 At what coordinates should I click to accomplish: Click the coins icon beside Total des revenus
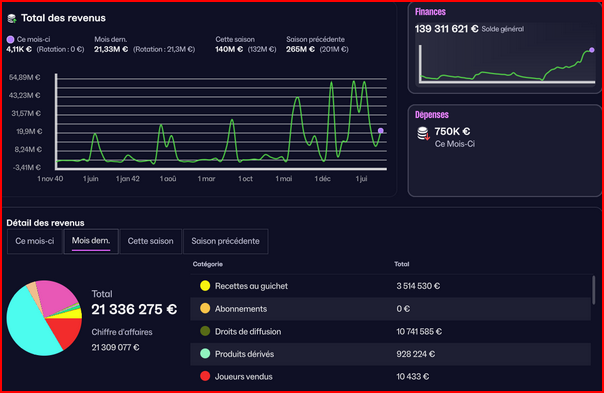click(x=12, y=18)
